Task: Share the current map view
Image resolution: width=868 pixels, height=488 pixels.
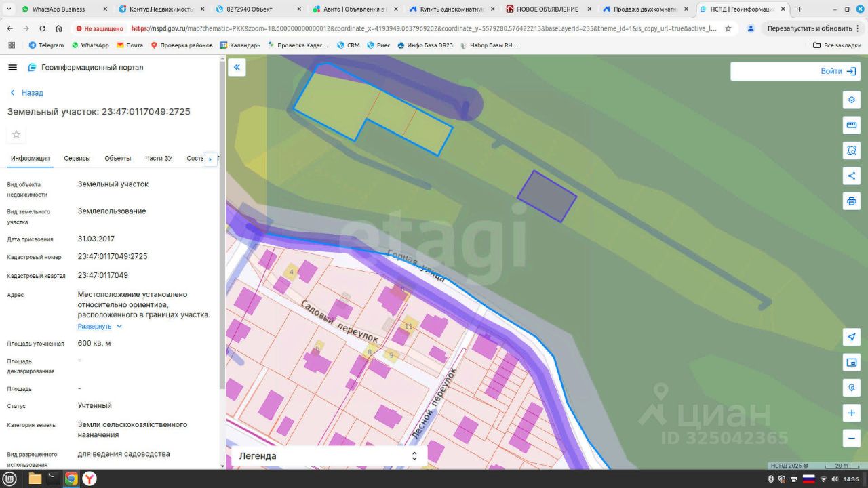Action: (852, 176)
